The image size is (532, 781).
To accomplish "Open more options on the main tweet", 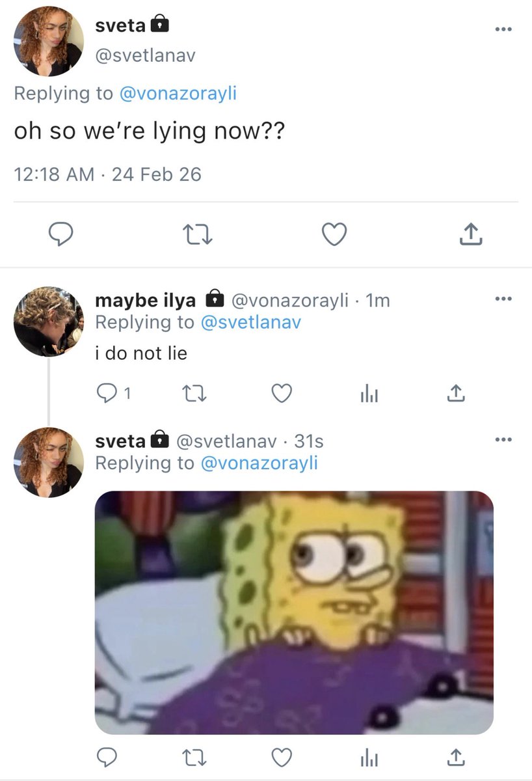I will 503,29.
